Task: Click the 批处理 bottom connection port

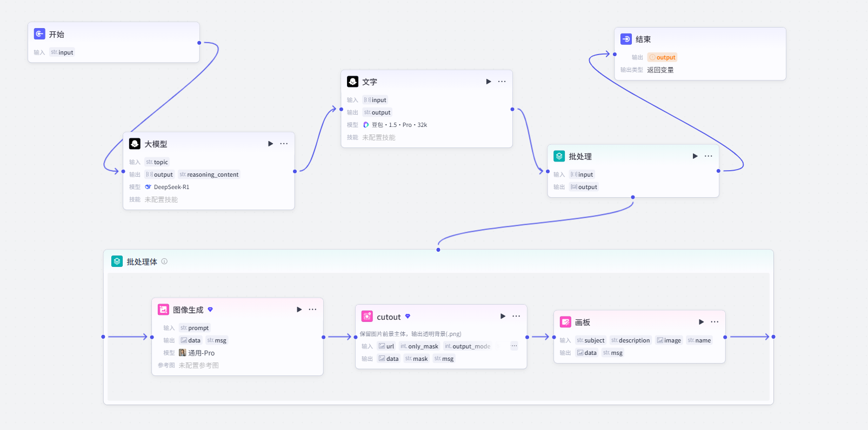Action: [633, 197]
